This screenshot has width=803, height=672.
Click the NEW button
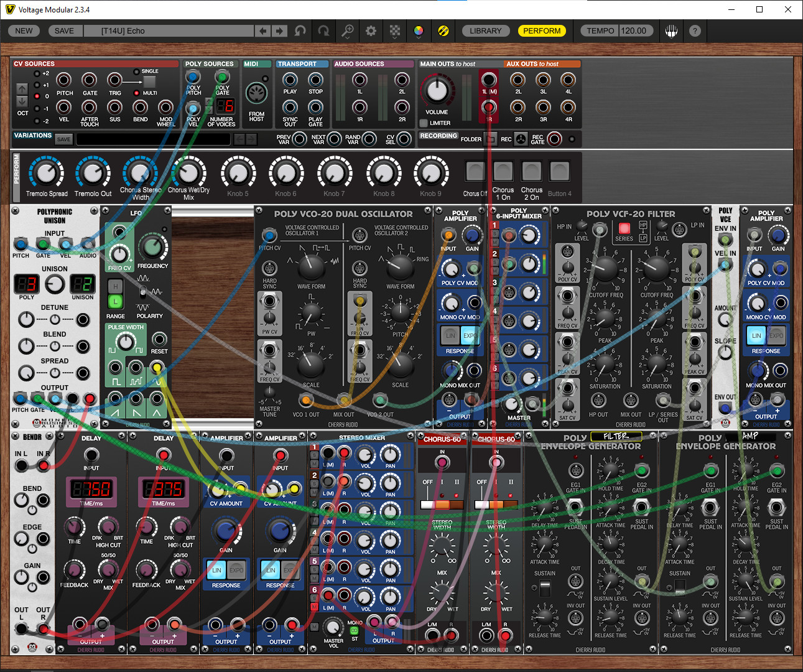tap(24, 30)
